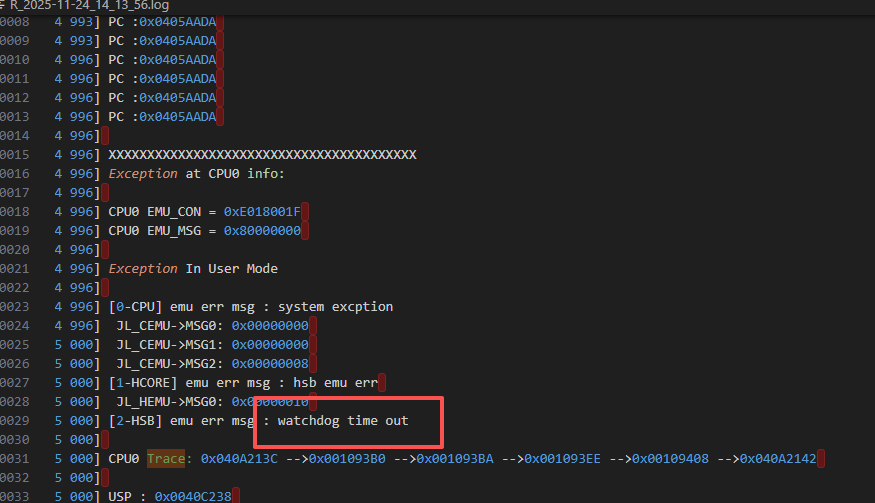Click line number 0029 in the gutter
This screenshot has height=503, width=875.
[15, 420]
